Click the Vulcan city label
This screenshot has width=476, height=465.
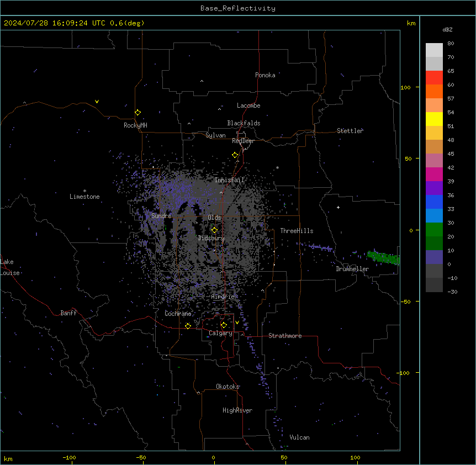point(300,437)
